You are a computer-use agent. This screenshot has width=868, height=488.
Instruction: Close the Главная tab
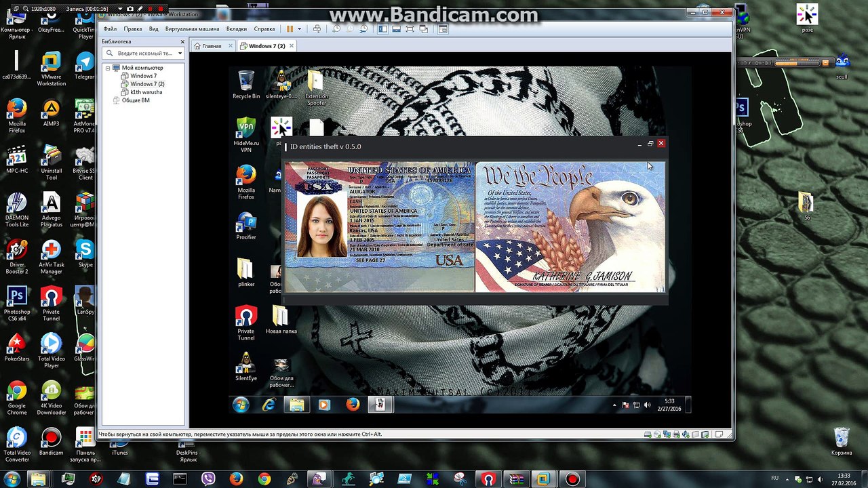coord(231,46)
